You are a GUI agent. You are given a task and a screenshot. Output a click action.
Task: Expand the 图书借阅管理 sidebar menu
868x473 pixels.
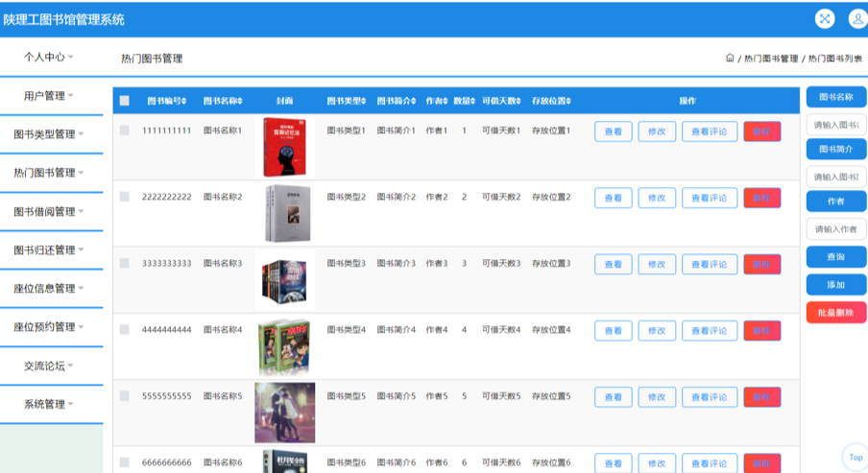pyautogui.click(x=49, y=211)
